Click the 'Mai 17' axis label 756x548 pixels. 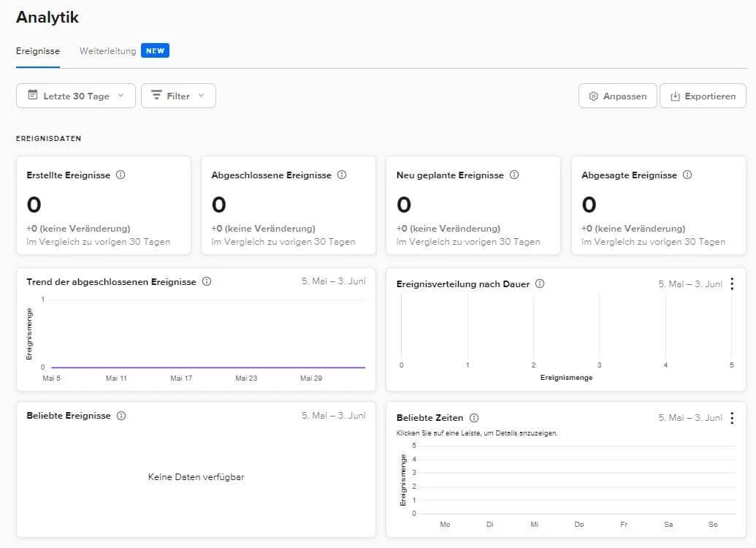tap(181, 378)
